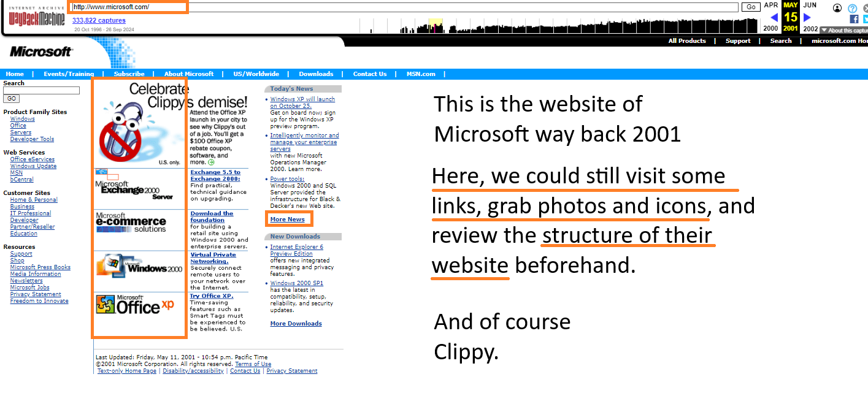This screenshot has height=393, width=868.
Task: Open the 333,822 captures link
Action: pos(99,21)
